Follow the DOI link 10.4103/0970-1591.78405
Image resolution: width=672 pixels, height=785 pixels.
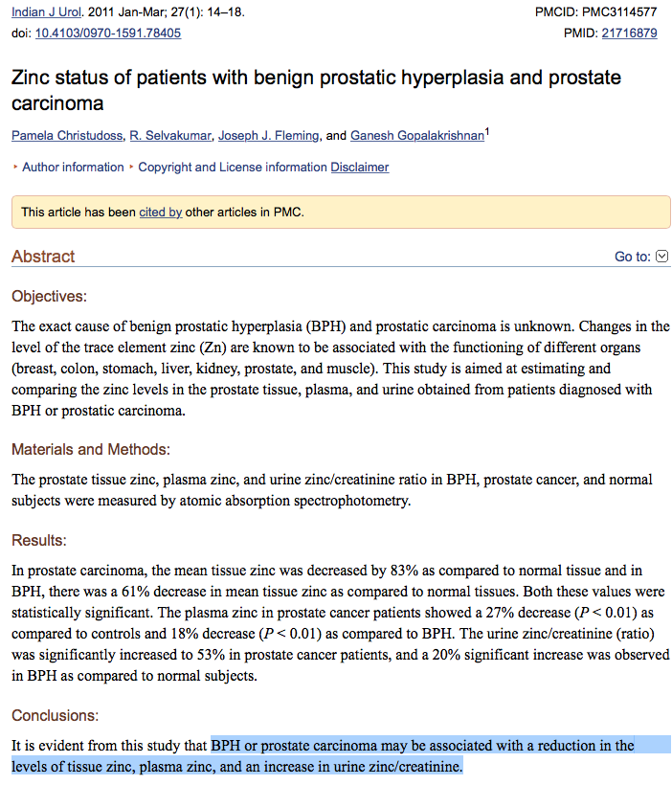pos(108,34)
